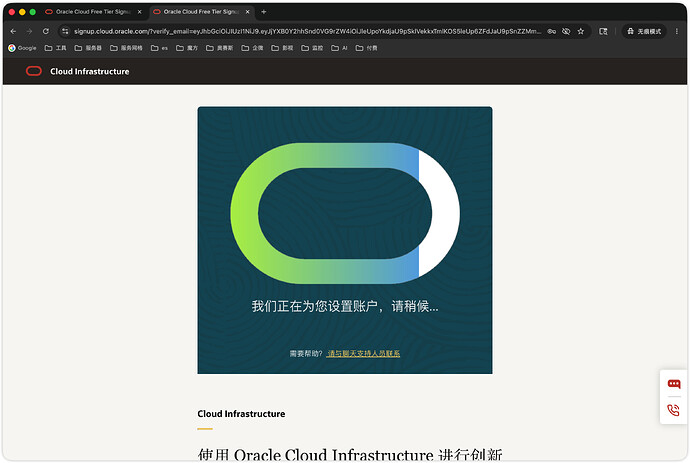Open the AI bookmark folder
The width and height of the screenshot is (690, 463).
(339, 48)
